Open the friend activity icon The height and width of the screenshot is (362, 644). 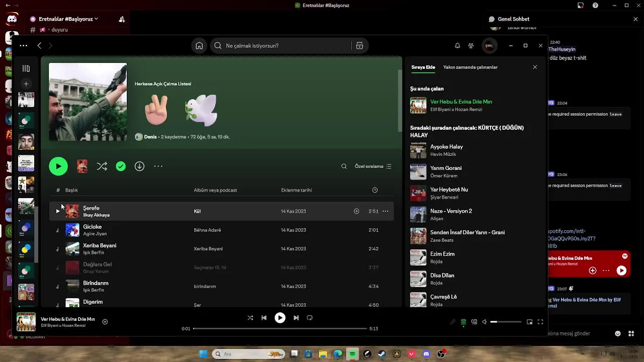click(x=471, y=46)
